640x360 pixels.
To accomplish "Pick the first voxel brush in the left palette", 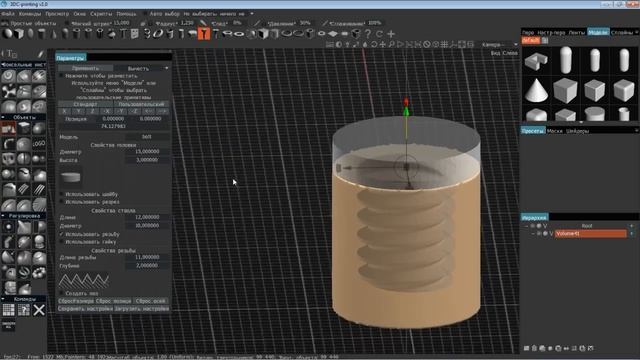I will (8, 76).
